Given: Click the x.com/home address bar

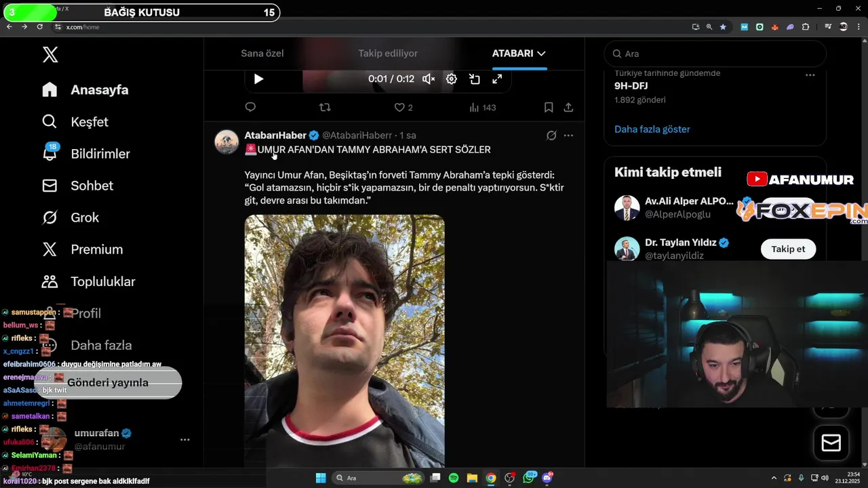Looking at the screenshot, I should click(83, 27).
